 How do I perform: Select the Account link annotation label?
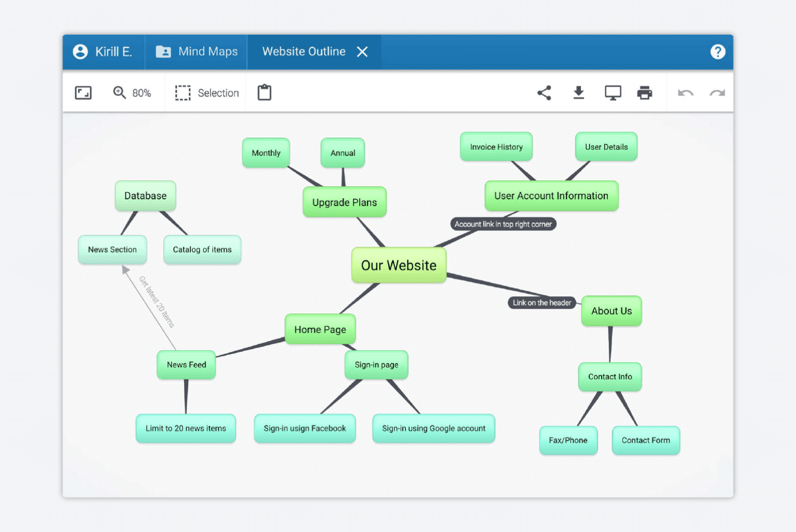click(503, 224)
